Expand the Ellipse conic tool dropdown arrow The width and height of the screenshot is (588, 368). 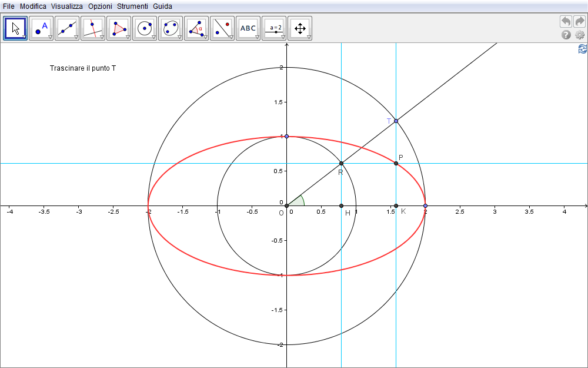pyautogui.click(x=179, y=37)
